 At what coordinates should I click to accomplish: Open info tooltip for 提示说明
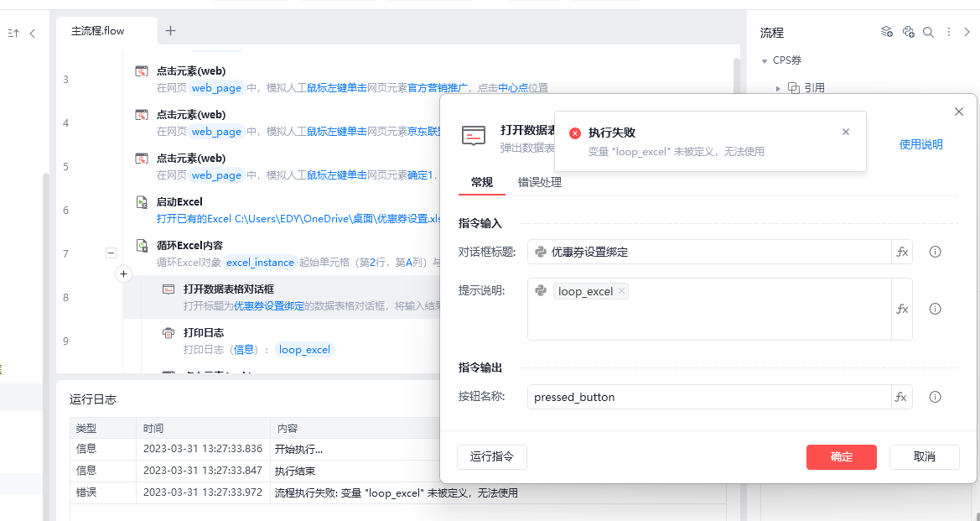935,309
